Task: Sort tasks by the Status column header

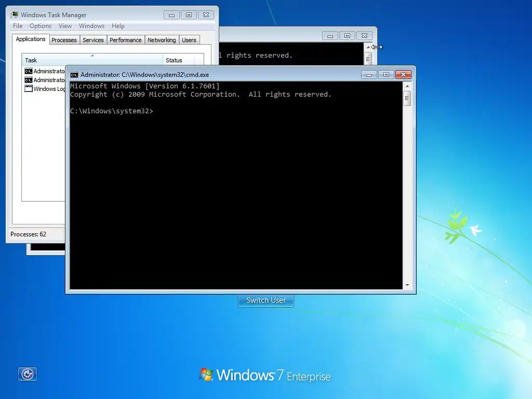Action: pos(179,60)
